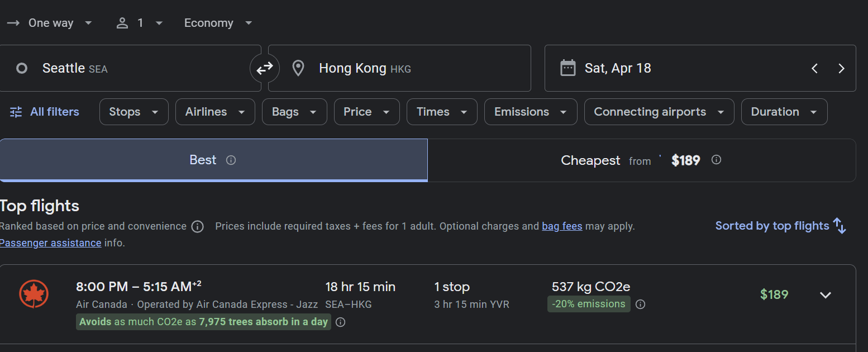Click Sorted by top flights button
Image resolution: width=868 pixels, height=352 pixels.
(x=780, y=226)
